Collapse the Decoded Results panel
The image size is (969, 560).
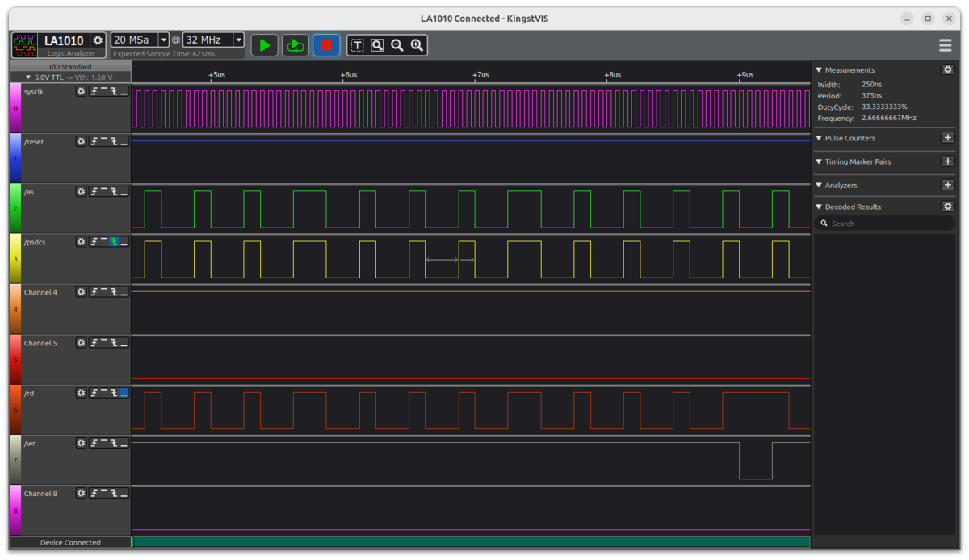[x=819, y=207]
